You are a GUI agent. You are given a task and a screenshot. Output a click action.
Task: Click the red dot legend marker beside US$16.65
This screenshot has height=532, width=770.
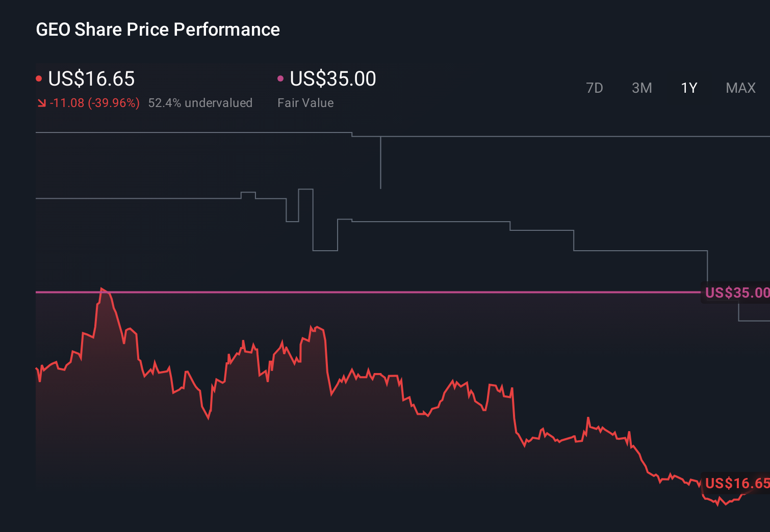[x=39, y=77]
